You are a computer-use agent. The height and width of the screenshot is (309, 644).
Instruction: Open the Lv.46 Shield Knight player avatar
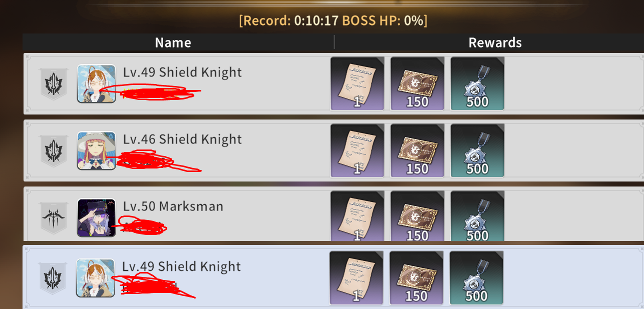(97, 150)
